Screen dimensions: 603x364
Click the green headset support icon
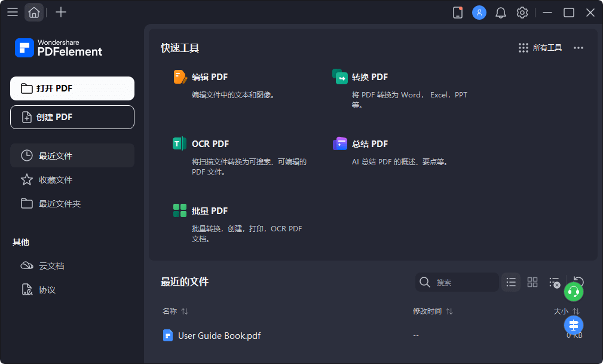pos(574,292)
